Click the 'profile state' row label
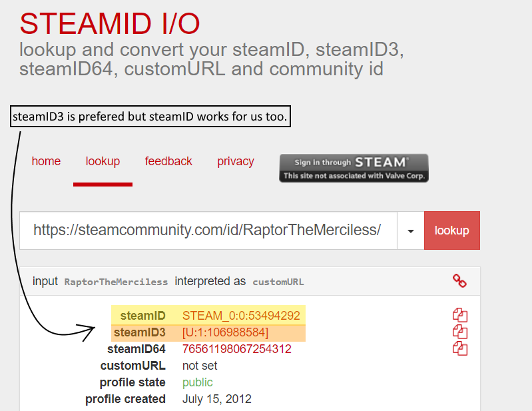This screenshot has width=532, height=411. coord(133,382)
